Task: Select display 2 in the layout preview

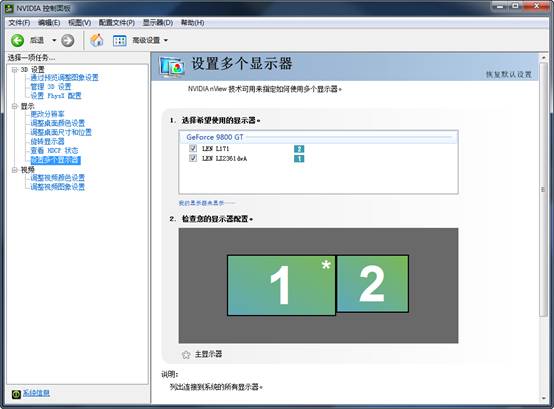Action: click(x=373, y=284)
